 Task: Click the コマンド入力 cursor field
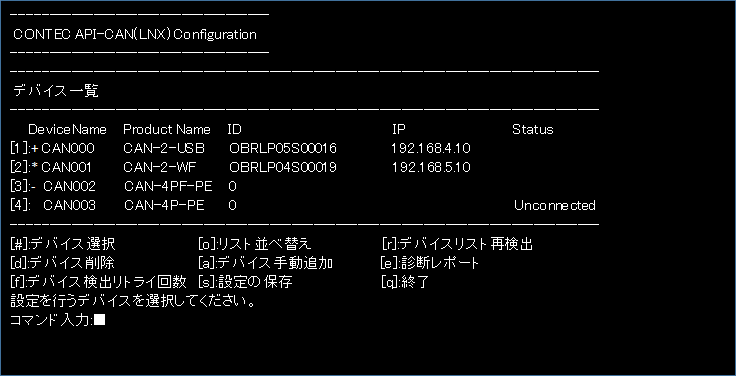point(99,320)
